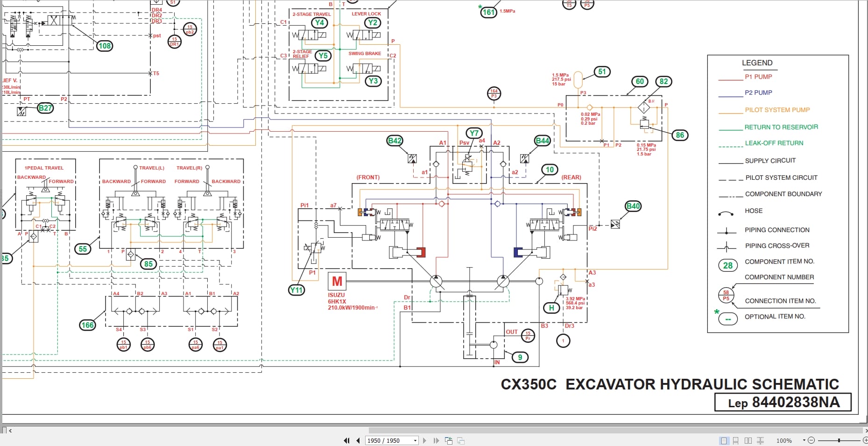Select the previous view history icon

(x=449, y=440)
